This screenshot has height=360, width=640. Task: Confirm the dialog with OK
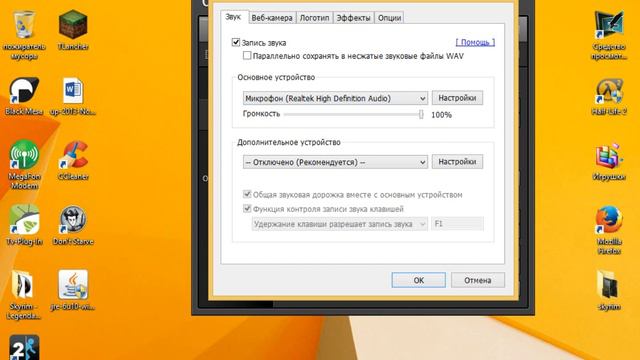(418, 280)
